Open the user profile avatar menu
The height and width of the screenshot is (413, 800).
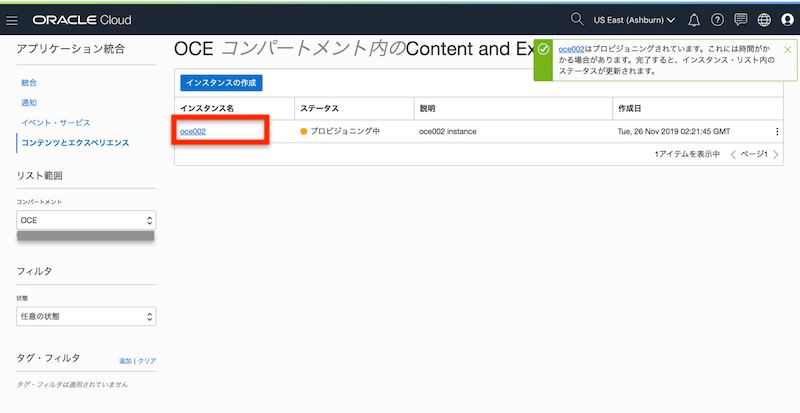coord(787,20)
